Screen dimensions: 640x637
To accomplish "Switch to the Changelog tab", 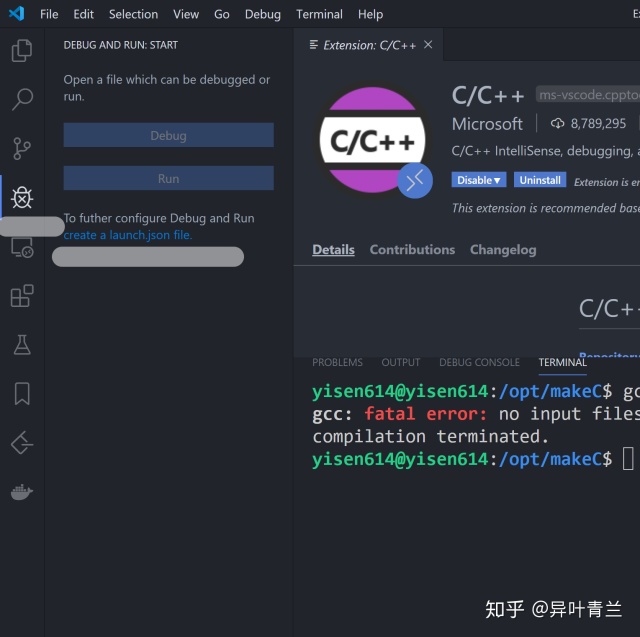I will point(503,250).
